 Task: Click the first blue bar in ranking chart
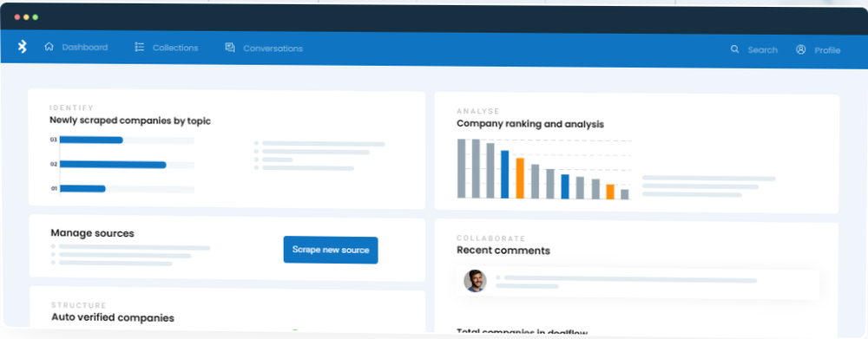tap(505, 174)
